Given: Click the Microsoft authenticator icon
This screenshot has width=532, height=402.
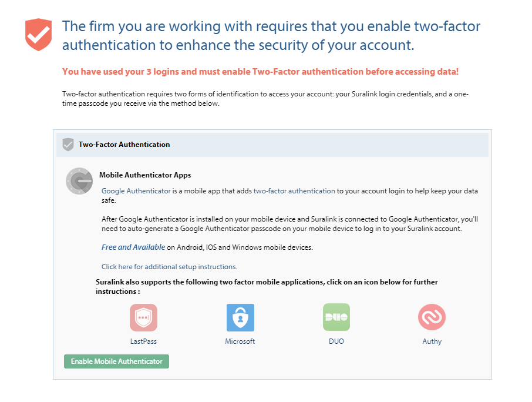Looking at the screenshot, I should (240, 317).
